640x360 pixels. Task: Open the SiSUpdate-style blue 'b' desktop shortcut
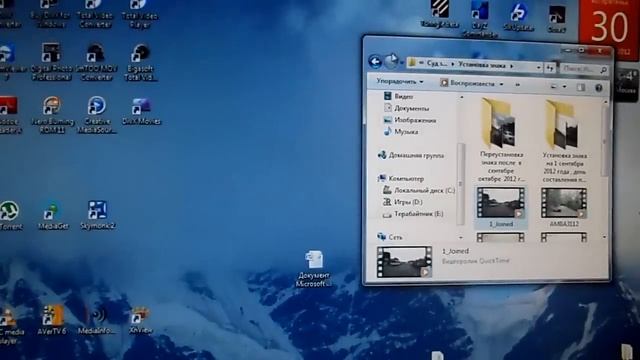click(519, 16)
